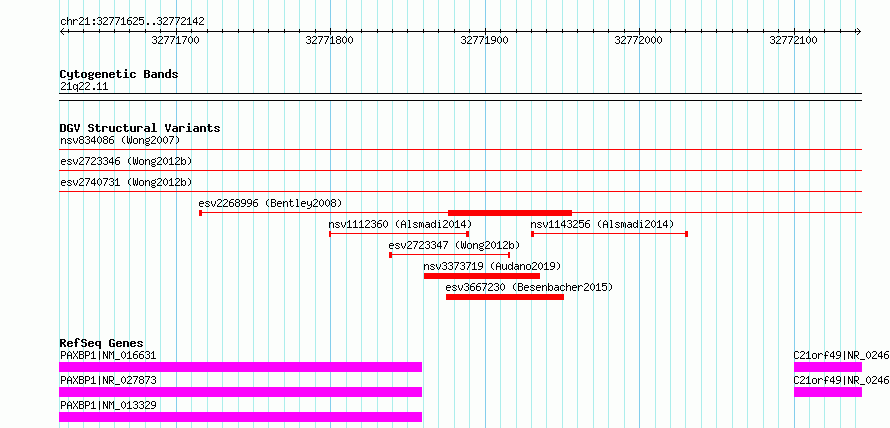
Task: Click the red line of esv2723346
Action: pyautogui.click(x=460, y=170)
